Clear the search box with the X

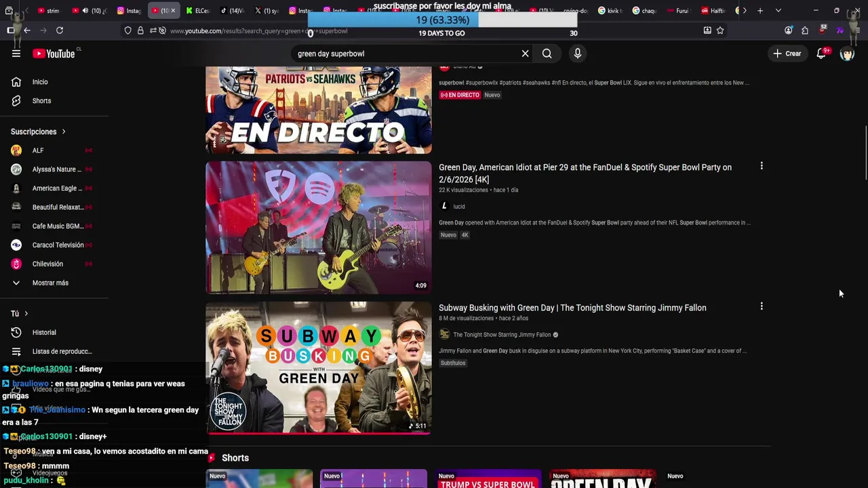(x=525, y=54)
